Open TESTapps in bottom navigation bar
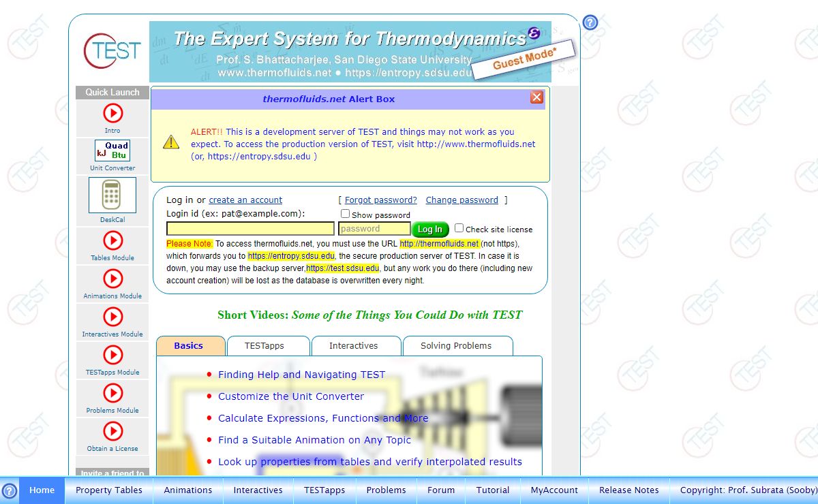The width and height of the screenshot is (818, 504). pos(324,490)
